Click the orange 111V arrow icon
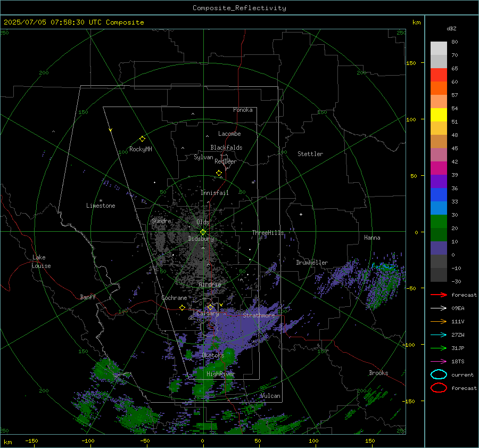The image size is (479, 448). point(439,321)
